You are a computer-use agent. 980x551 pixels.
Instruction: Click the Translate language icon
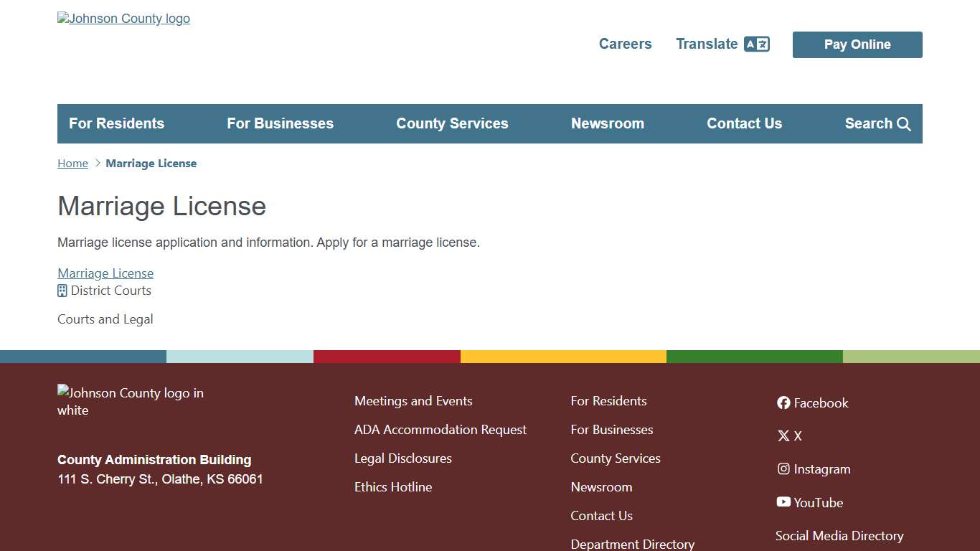(758, 44)
